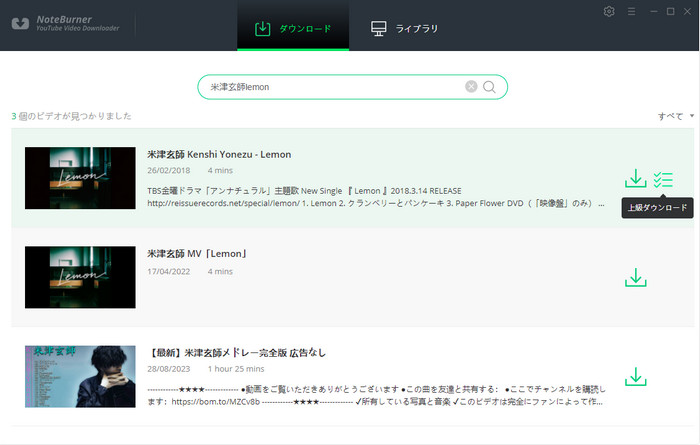Image resolution: width=700 pixels, height=445 pixels.
Task: Click thumbnail of 米津玄師 MV「Lemon」
Action: click(x=80, y=277)
